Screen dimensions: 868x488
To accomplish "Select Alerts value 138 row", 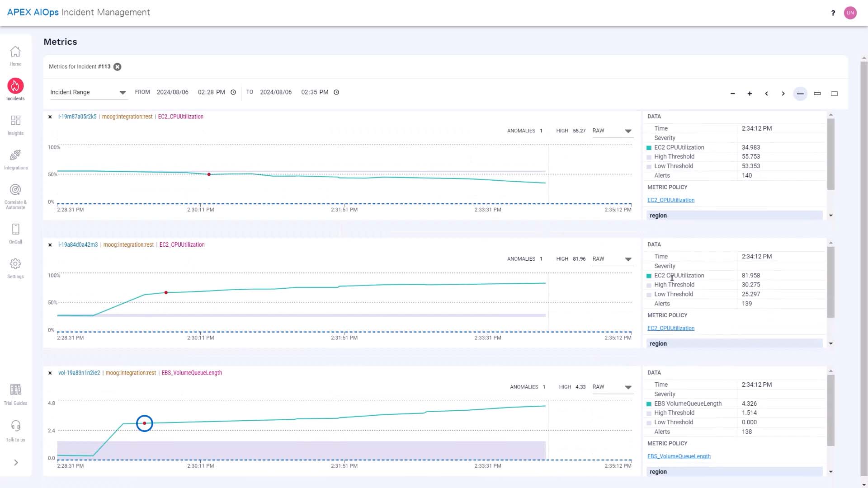I will click(x=735, y=432).
